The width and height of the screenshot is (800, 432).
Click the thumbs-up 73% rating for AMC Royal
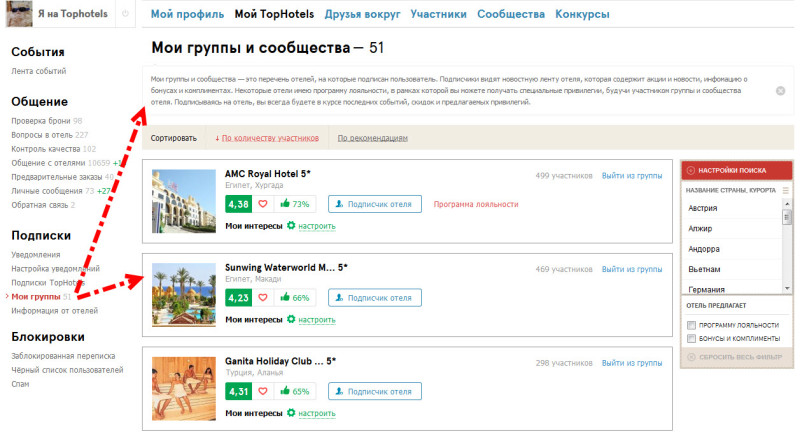tap(295, 204)
